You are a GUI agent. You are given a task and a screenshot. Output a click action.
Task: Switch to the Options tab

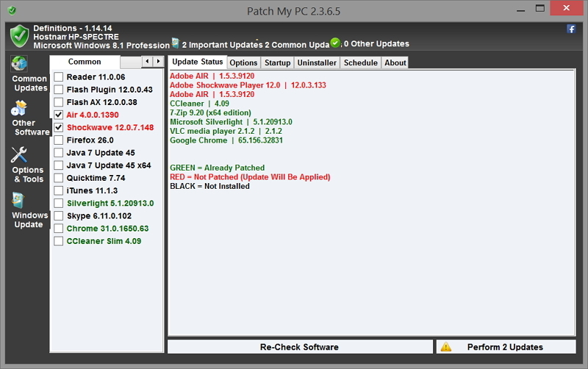[x=244, y=62]
